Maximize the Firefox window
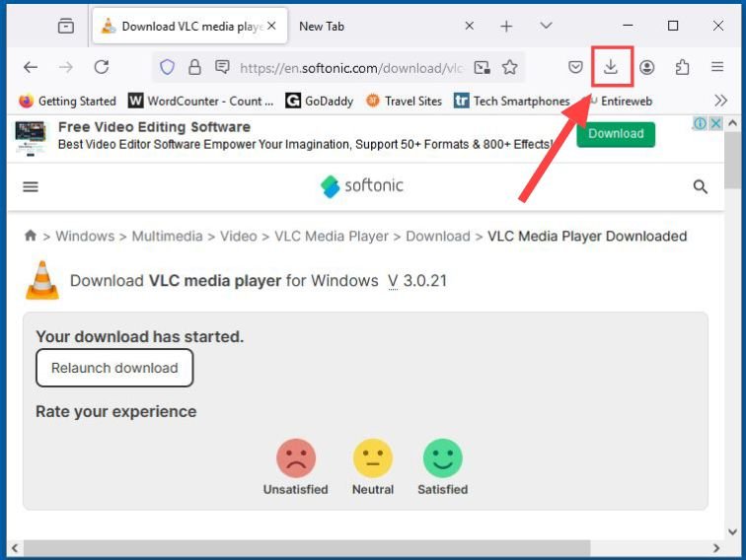The height and width of the screenshot is (560, 746). 673,26
